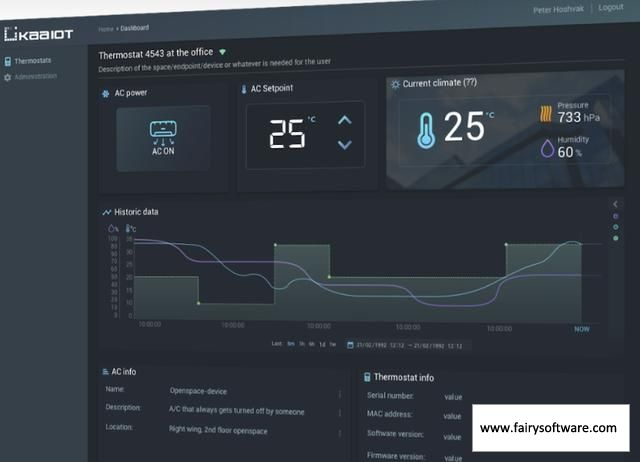Open options menu for the Description row
This screenshot has width=640, height=462.
pos(340,413)
